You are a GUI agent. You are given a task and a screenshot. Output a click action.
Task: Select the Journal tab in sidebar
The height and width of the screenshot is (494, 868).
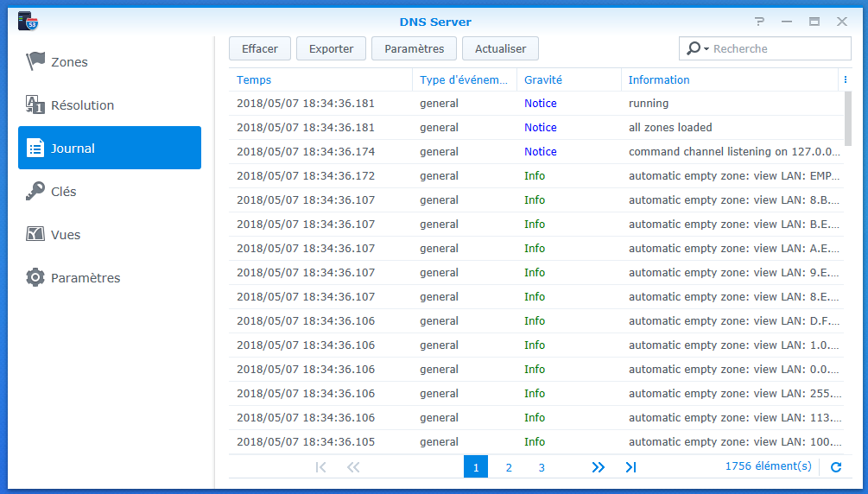[x=110, y=148]
